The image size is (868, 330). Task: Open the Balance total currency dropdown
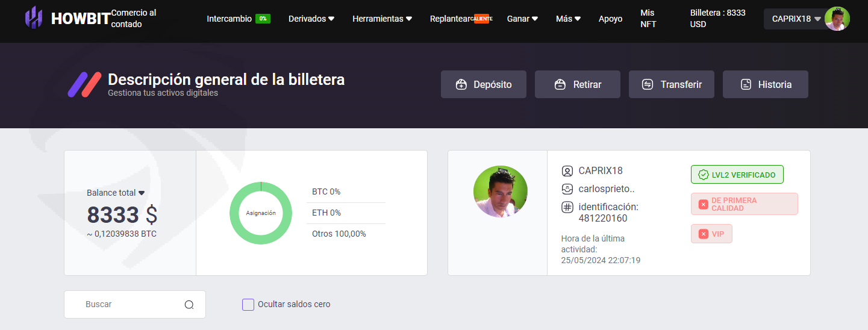142,193
